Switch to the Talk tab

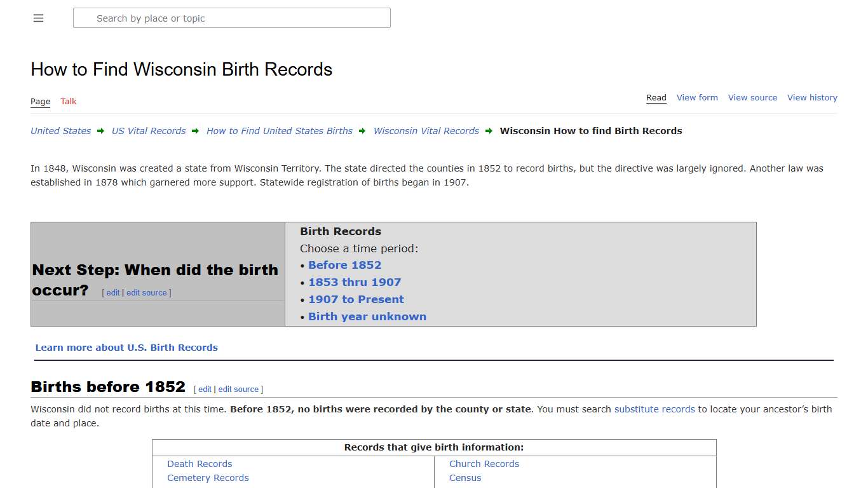tap(68, 101)
